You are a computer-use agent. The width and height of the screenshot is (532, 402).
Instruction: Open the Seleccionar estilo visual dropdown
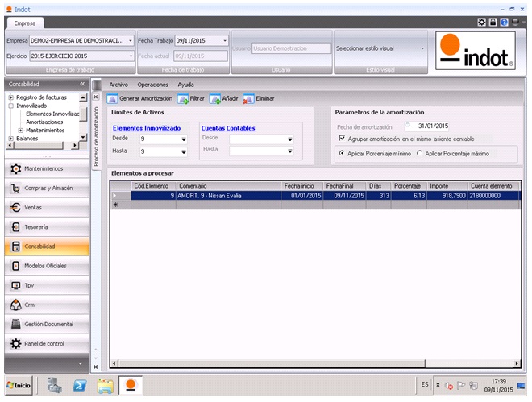pos(422,48)
